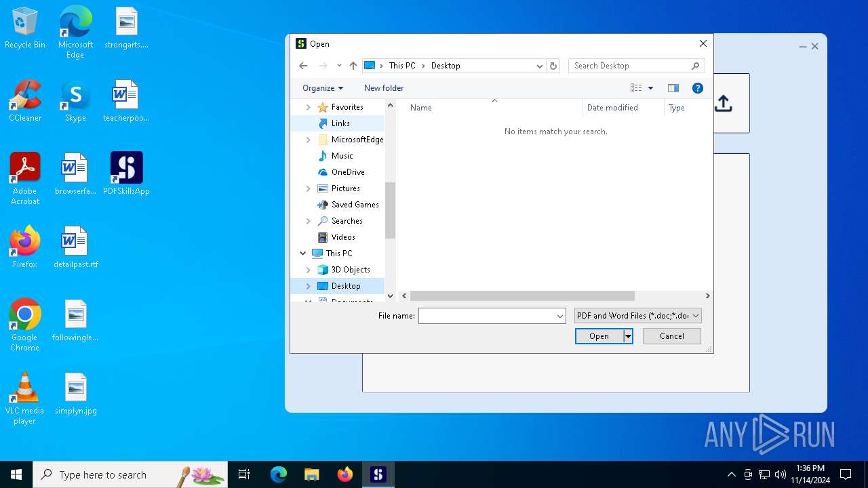Collapse the This PC tree node
The height and width of the screenshot is (488, 868).
point(302,253)
